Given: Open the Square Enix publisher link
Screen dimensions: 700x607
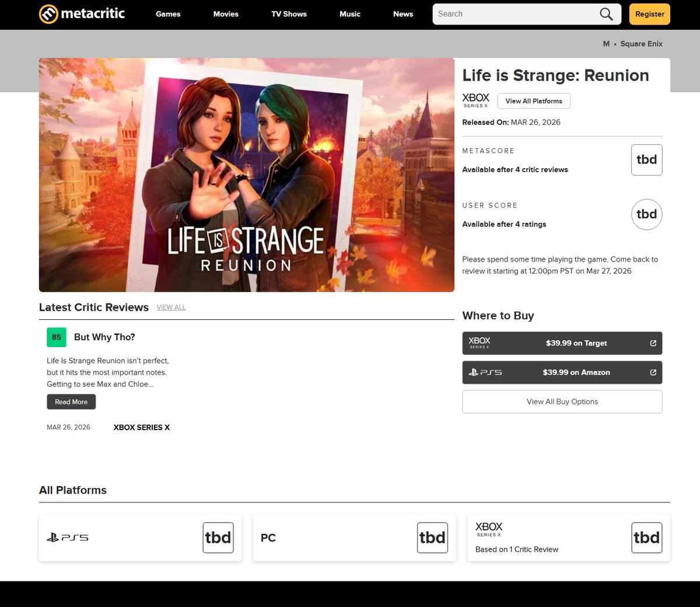Looking at the screenshot, I should pos(642,44).
